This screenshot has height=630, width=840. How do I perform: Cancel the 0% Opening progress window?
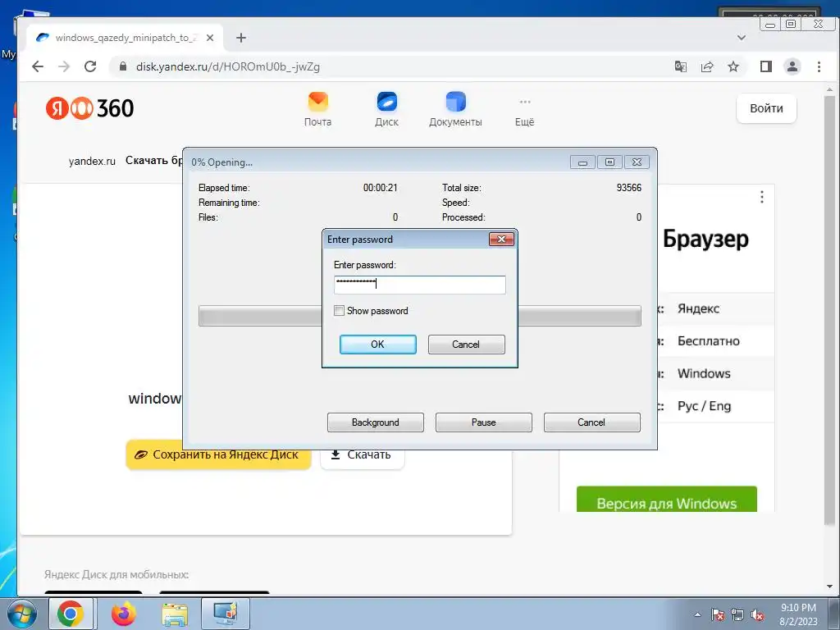pos(592,422)
